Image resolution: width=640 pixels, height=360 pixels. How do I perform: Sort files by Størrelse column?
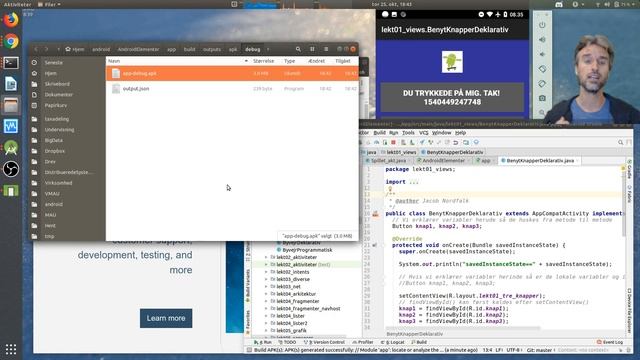264,61
